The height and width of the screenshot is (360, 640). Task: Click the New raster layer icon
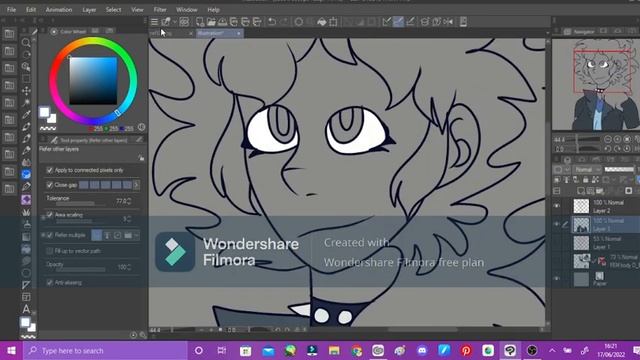[x=580, y=191]
